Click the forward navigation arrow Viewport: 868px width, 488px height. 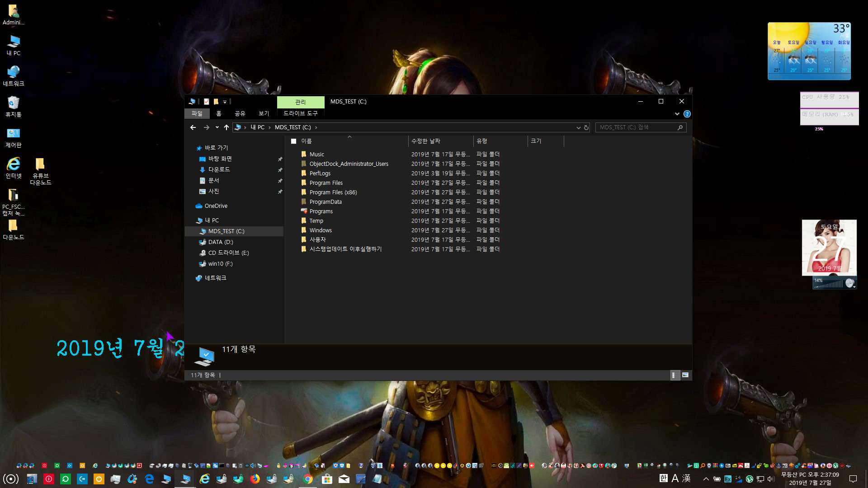tap(207, 127)
